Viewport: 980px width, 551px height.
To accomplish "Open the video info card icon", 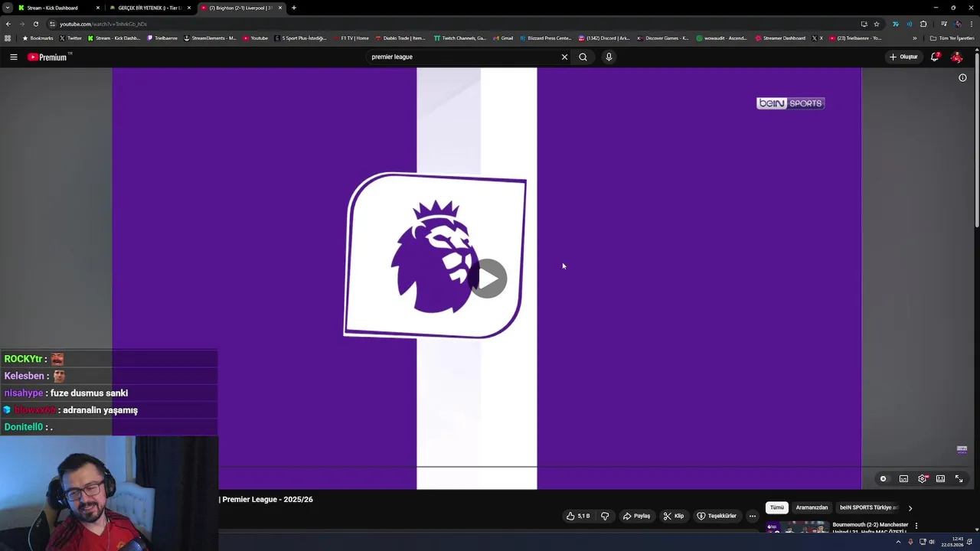I will point(962,77).
